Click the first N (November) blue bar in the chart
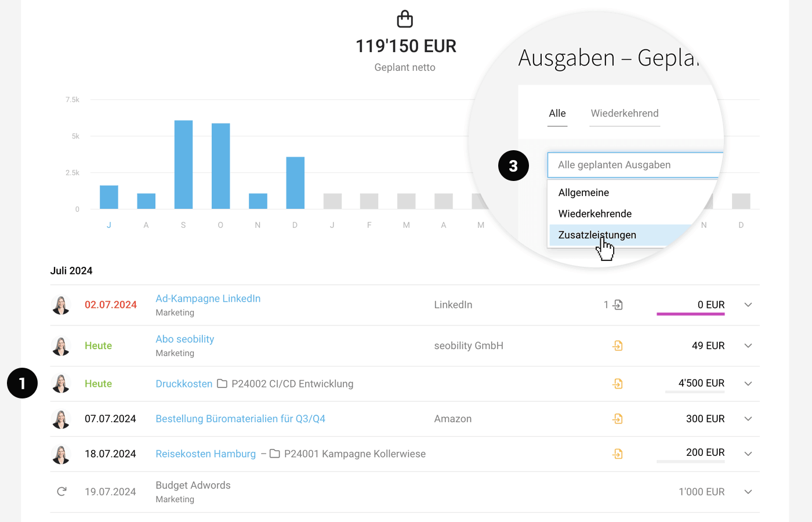This screenshot has height=522, width=812. [258, 201]
